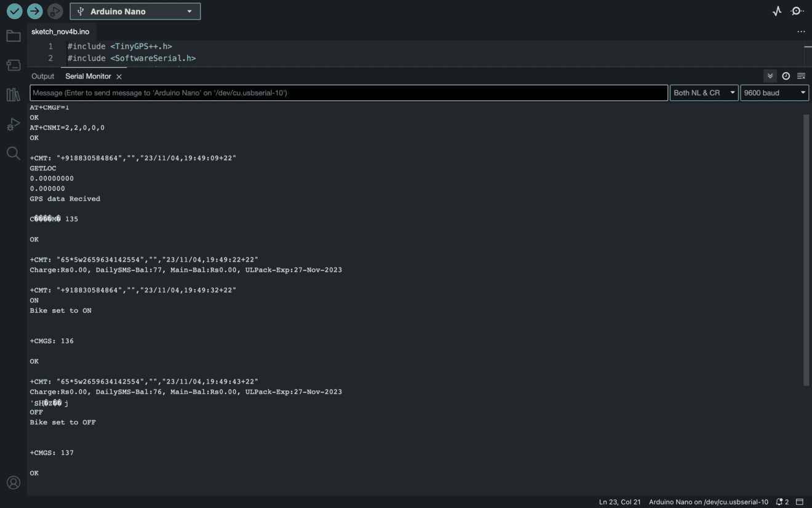Open the Arduino Nano board selector dropdown
812x508 pixels.
tap(135, 11)
